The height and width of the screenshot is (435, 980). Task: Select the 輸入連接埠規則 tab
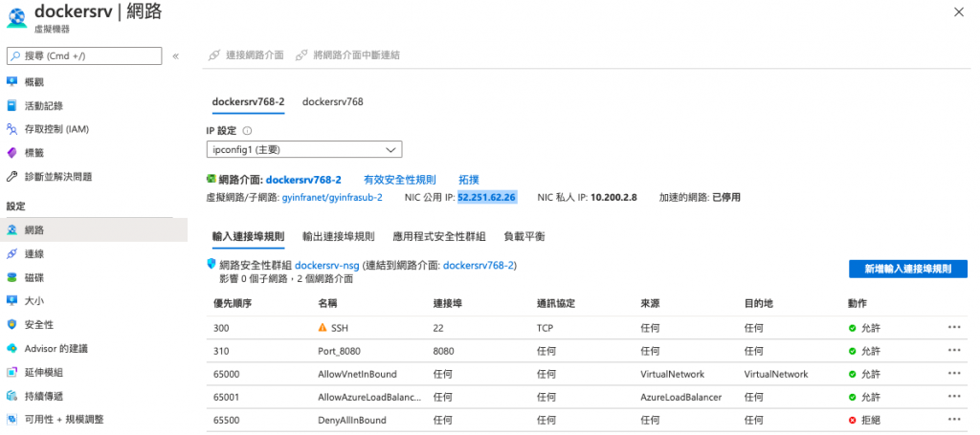248,236
